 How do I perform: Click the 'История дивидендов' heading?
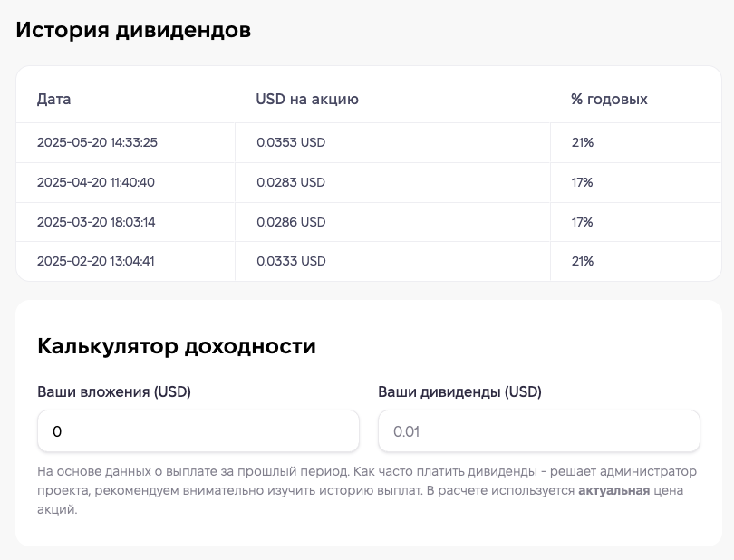tap(133, 30)
